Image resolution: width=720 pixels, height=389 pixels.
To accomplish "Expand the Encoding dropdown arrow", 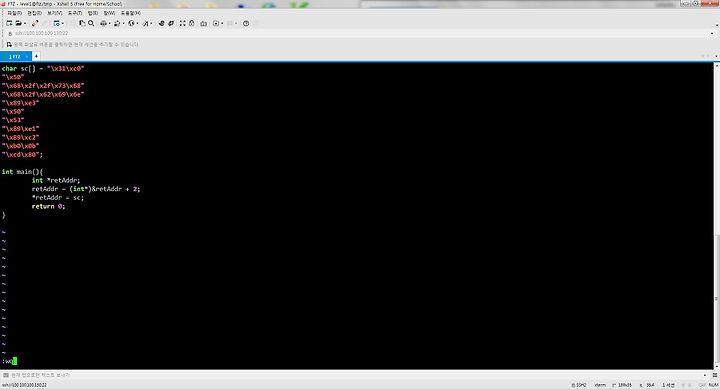I will point(137,23).
